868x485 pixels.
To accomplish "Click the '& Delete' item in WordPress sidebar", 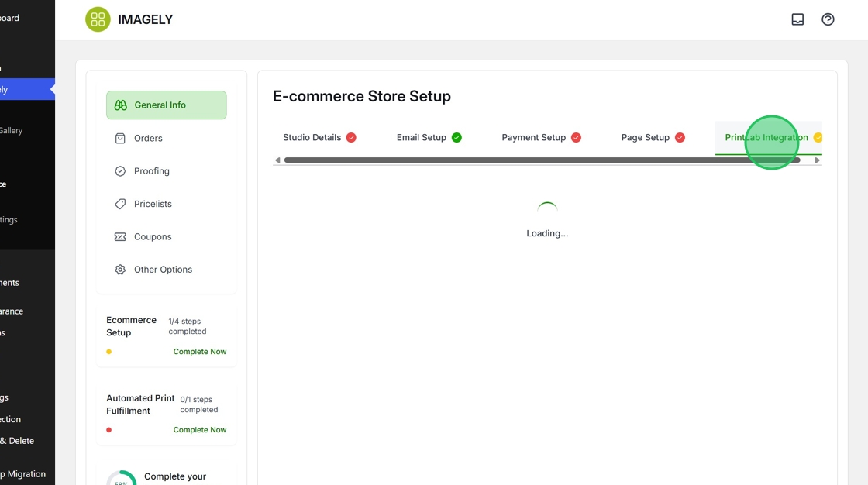I will click(x=17, y=441).
